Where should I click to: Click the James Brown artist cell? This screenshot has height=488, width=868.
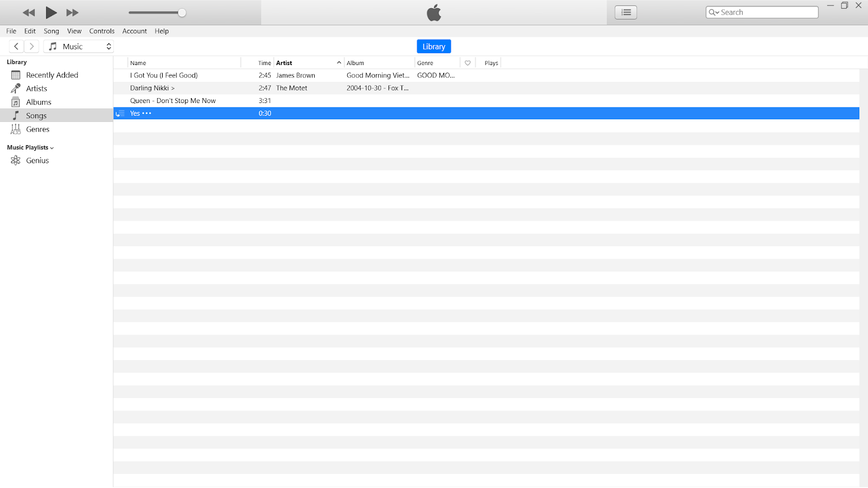[x=296, y=75]
